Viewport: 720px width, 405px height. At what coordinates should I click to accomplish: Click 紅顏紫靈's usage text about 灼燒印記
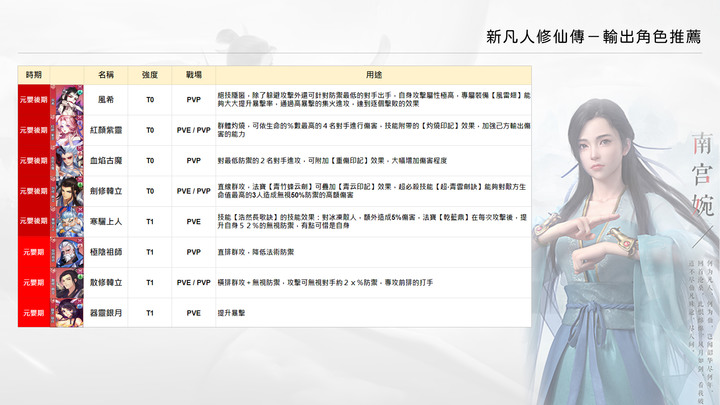[x=374, y=130]
